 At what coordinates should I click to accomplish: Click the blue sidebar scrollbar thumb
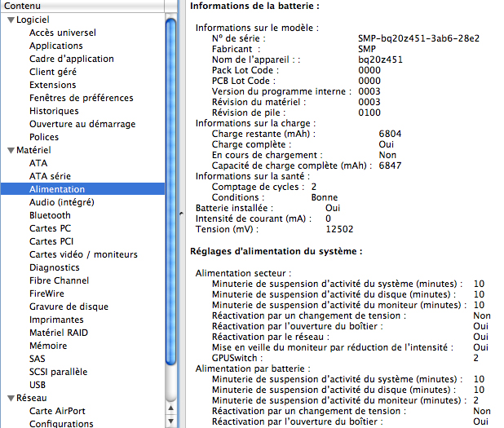171,192
